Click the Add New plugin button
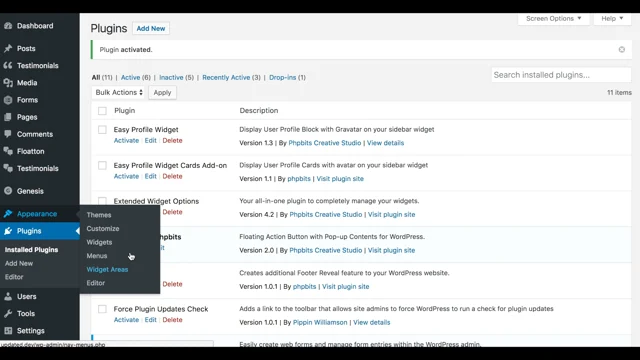Screen dimensions: 640x360 tap(151, 29)
